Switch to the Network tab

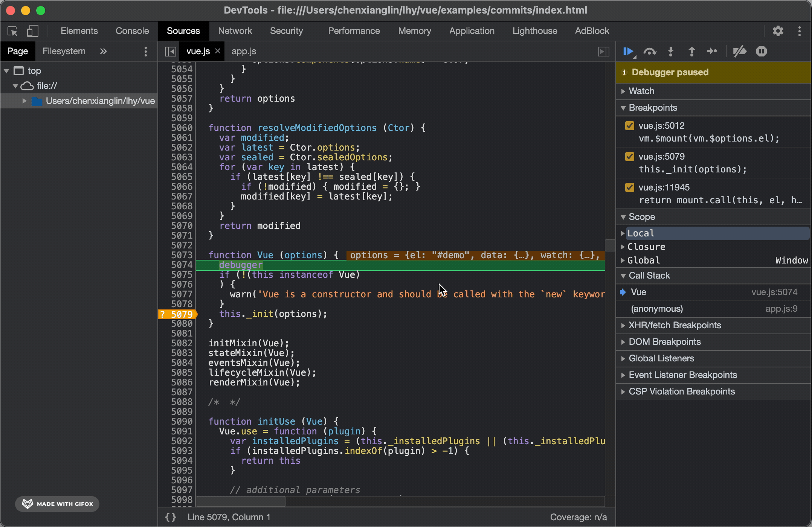coord(235,31)
